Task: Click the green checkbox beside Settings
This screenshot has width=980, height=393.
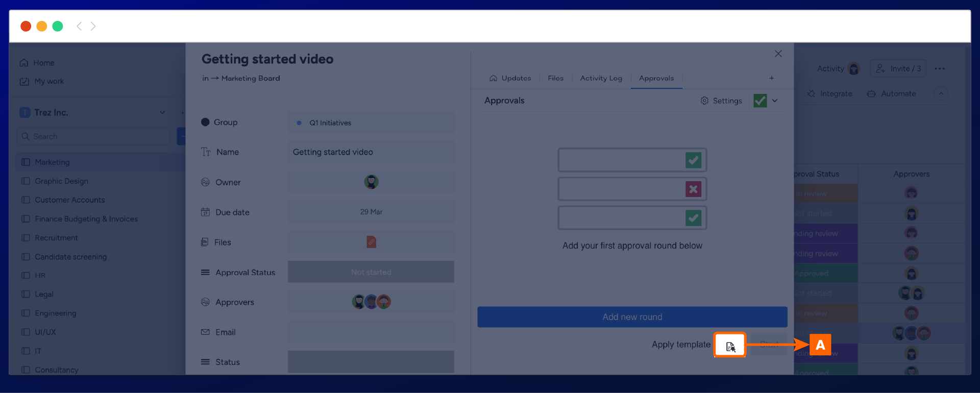Action: 760,101
